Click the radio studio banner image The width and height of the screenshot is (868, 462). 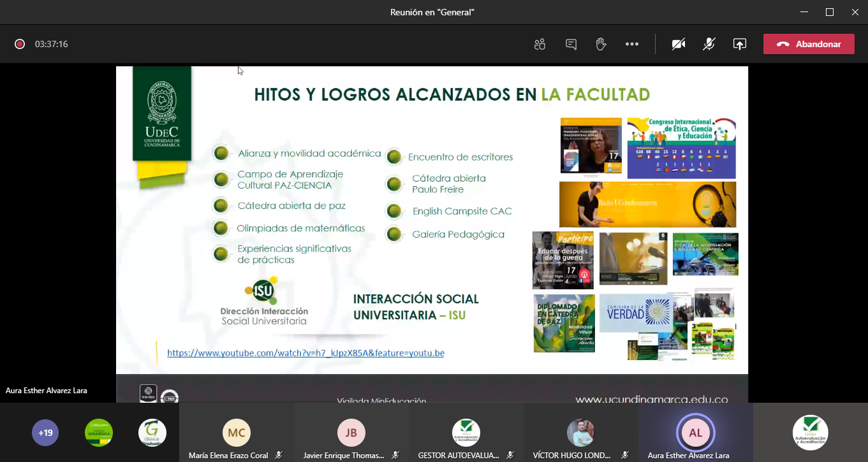647,205
